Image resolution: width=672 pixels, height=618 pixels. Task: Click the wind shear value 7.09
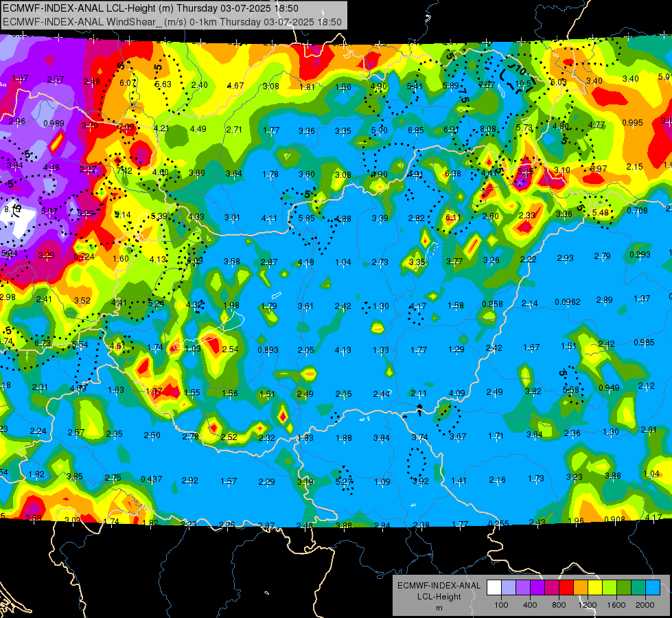coord(126,127)
